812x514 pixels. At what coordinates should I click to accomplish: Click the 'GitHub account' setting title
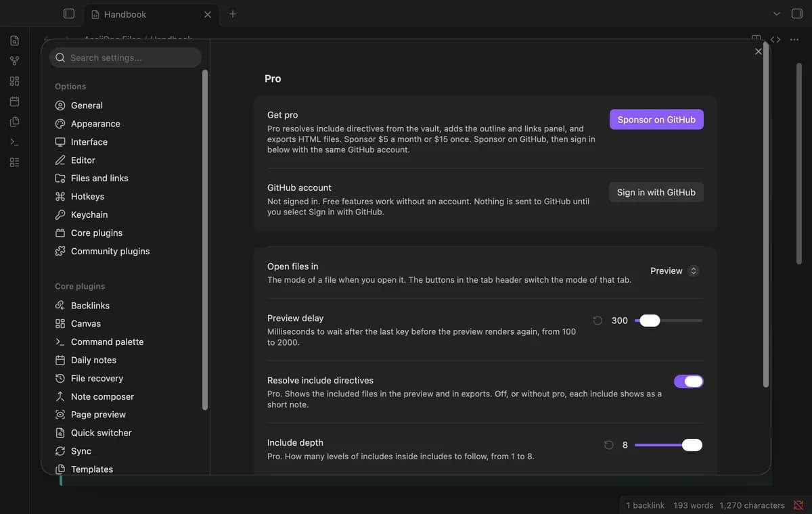[300, 187]
